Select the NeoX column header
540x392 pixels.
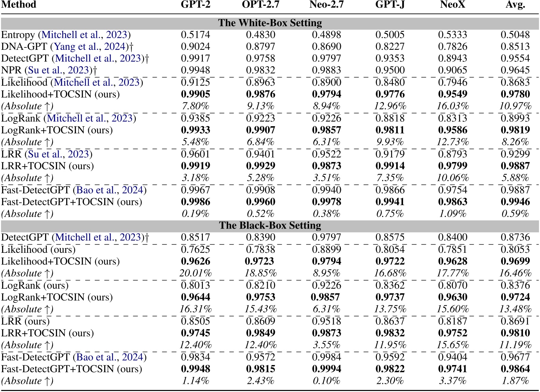pyautogui.click(x=452, y=5)
